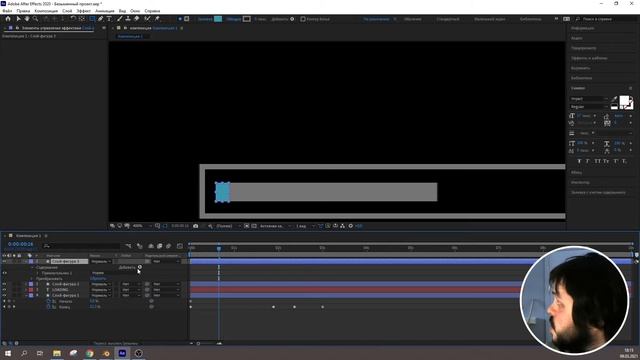Open the Windows Start menu
This screenshot has width=640, height=360.
pos(8,353)
